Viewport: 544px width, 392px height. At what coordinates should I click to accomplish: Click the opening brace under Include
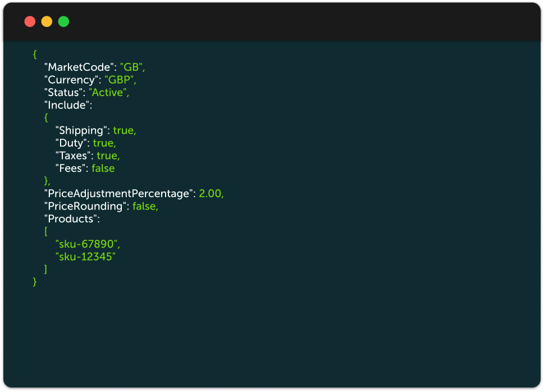pos(47,117)
